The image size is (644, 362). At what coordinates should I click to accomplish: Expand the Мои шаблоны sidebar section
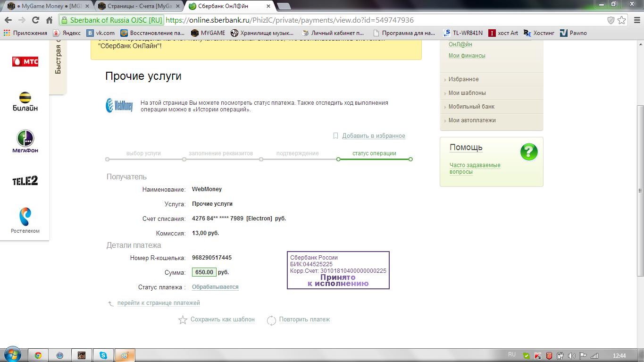(492, 93)
